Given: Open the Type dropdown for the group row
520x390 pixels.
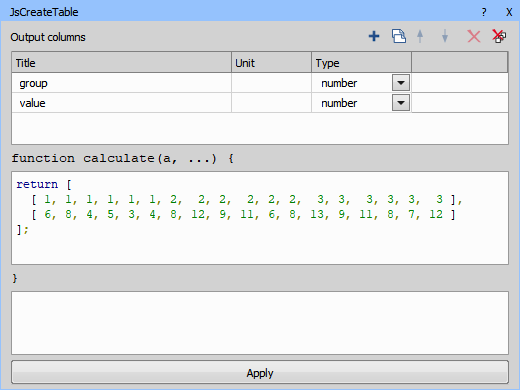Looking at the screenshot, I should click(401, 83).
